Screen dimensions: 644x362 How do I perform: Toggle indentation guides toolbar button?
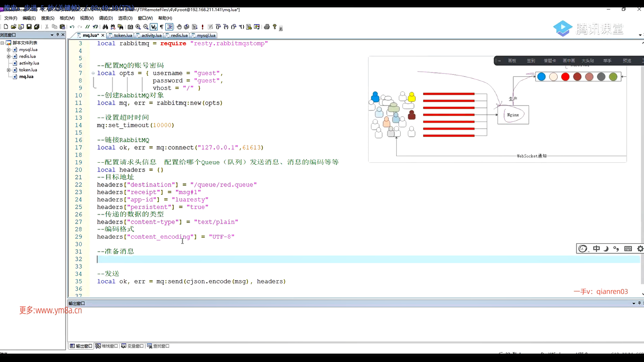pos(170,27)
